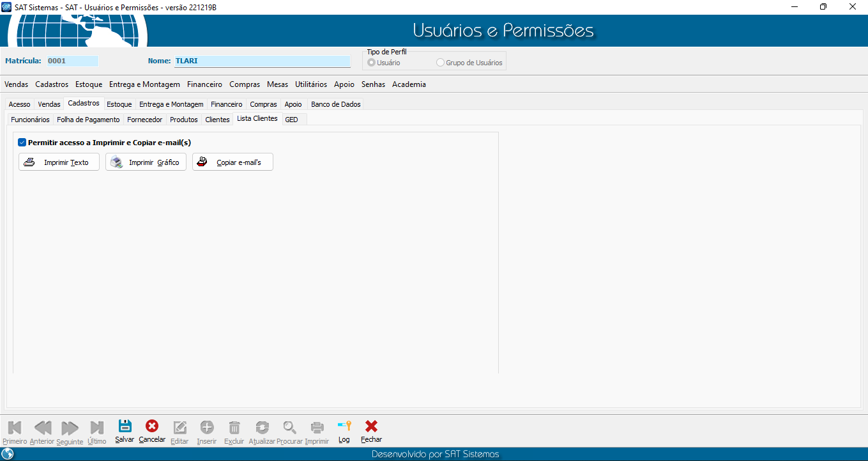
Task: Click the Inserir plus icon
Action: click(207, 427)
